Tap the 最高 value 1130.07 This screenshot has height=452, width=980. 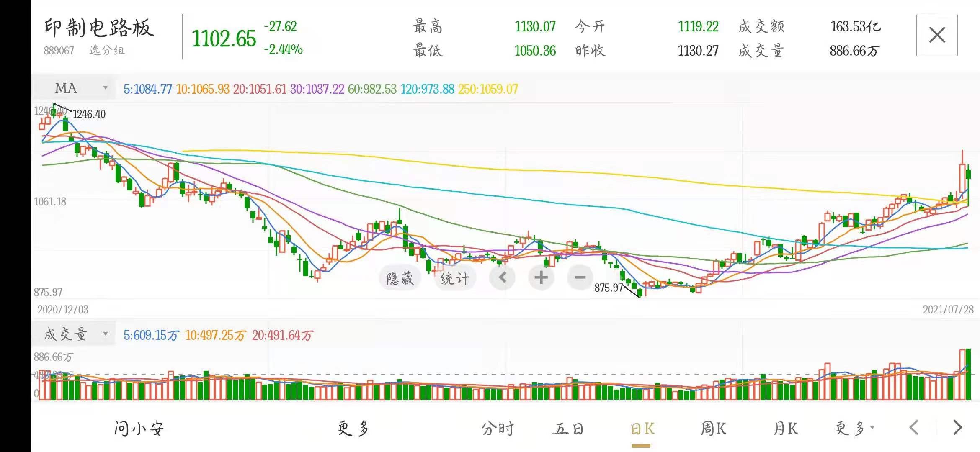535,26
